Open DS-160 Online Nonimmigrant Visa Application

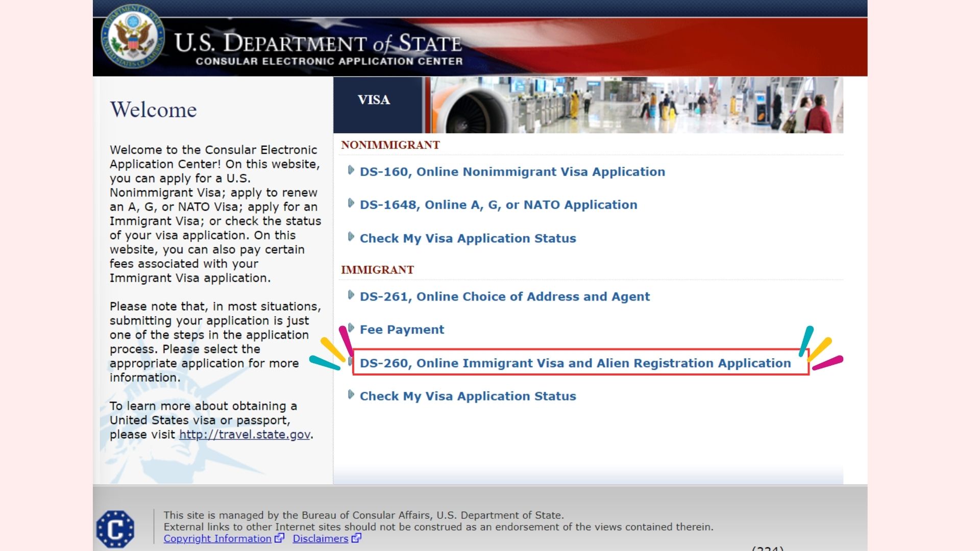512,172
